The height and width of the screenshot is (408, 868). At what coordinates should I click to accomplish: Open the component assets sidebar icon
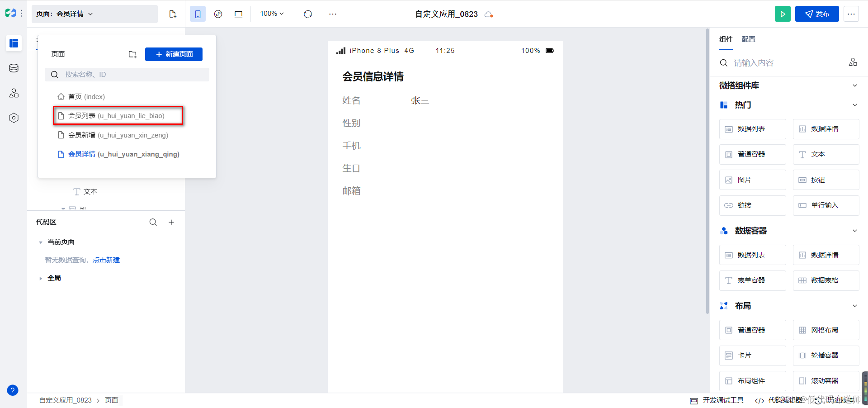pos(14,93)
